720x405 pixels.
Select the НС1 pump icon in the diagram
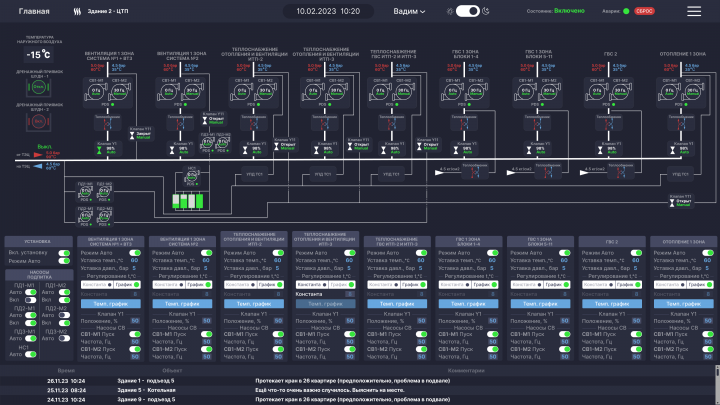pos(191,176)
